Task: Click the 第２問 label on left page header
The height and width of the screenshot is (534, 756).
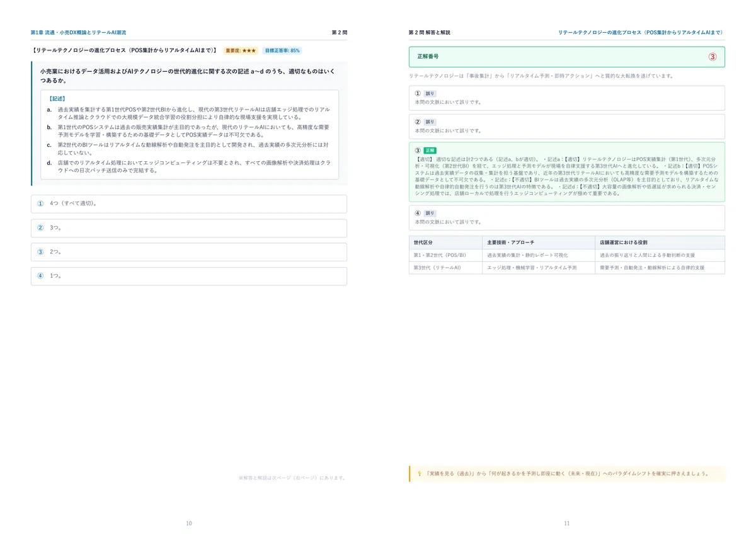Action: coord(340,32)
